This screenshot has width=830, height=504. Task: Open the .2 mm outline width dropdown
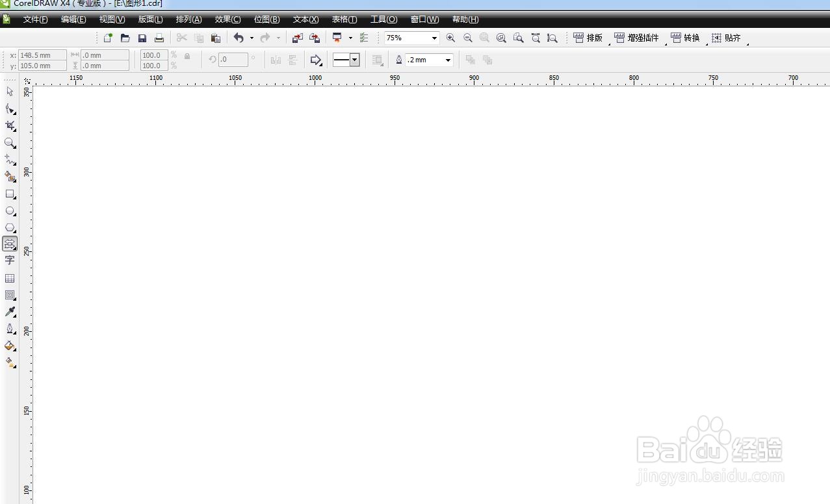click(x=448, y=60)
